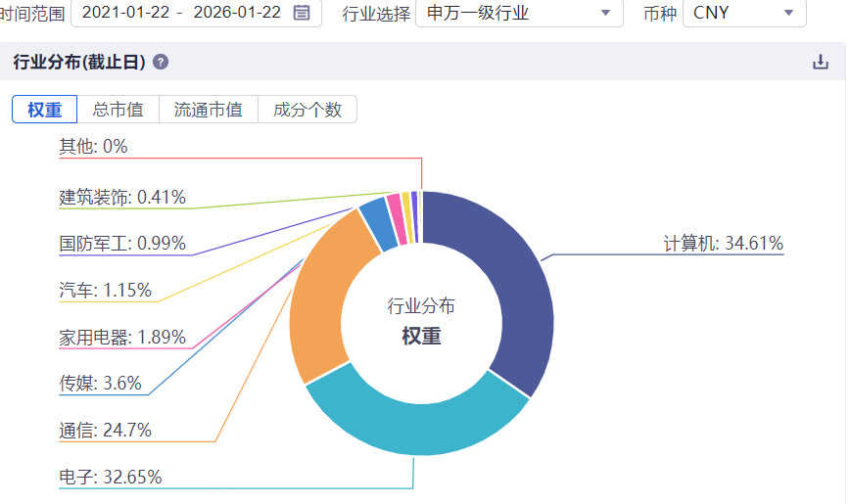The height and width of the screenshot is (504, 851).
Task: Click the label 通信: 24.7%
Action: (106, 431)
